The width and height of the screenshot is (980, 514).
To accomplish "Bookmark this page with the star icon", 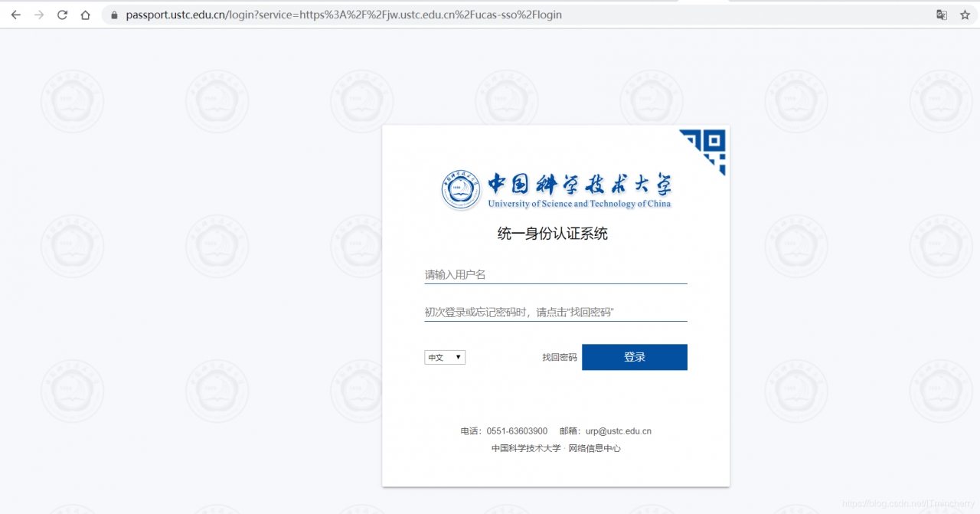I will 965,15.
